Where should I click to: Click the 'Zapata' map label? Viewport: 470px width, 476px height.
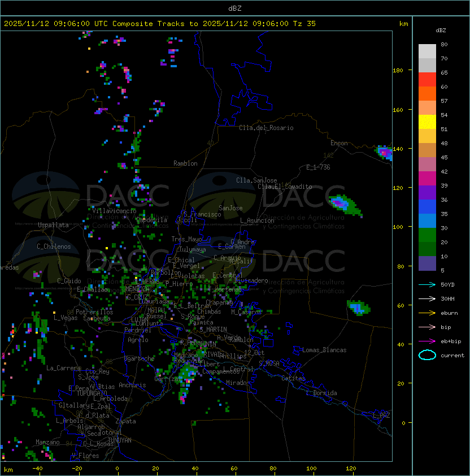(125, 421)
